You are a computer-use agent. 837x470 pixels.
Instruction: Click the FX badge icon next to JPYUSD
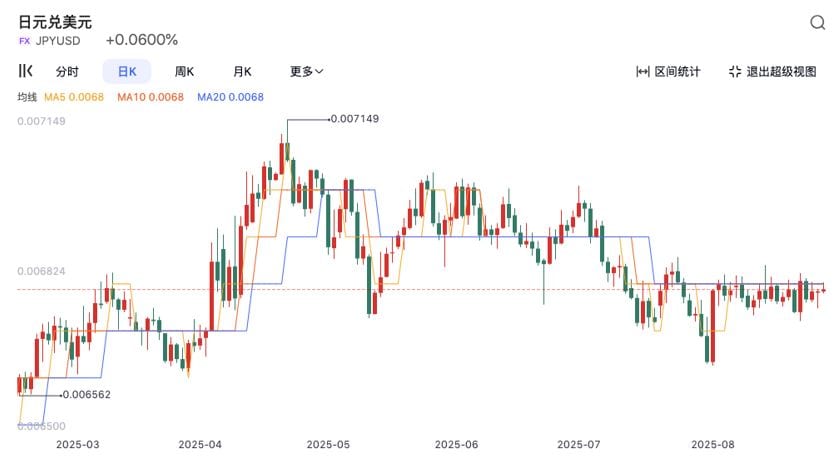click(24, 41)
